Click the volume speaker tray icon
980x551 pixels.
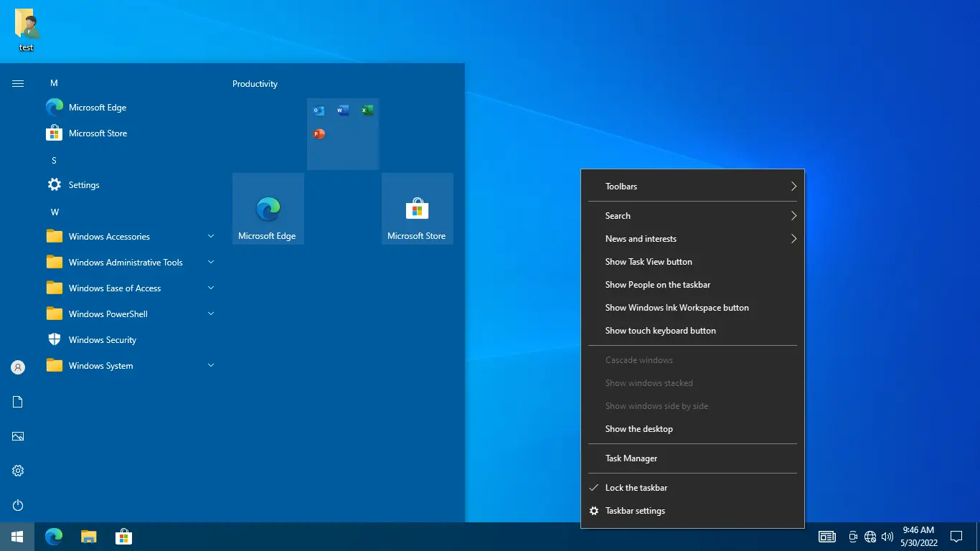tap(887, 537)
